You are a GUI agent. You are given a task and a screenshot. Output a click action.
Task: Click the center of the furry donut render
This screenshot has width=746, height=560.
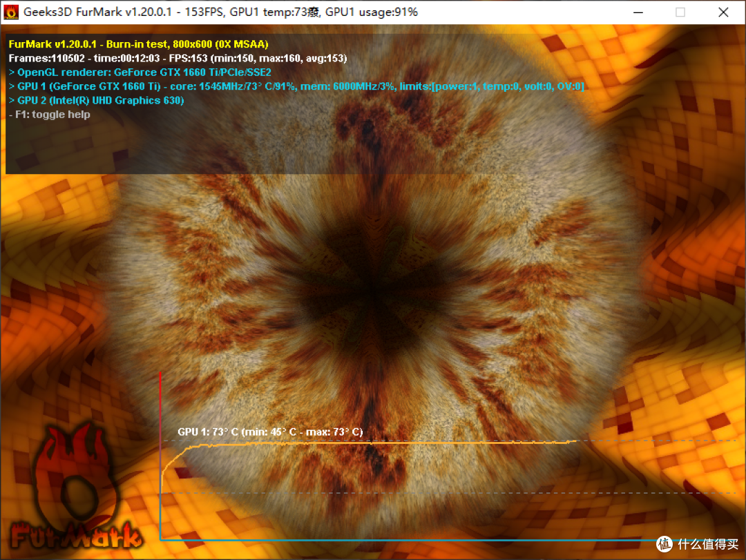373,289
